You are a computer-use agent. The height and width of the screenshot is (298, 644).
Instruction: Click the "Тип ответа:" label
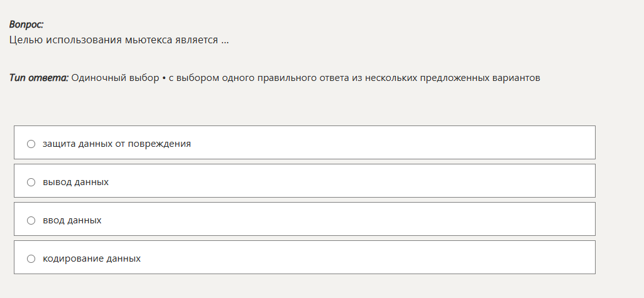[x=39, y=78]
